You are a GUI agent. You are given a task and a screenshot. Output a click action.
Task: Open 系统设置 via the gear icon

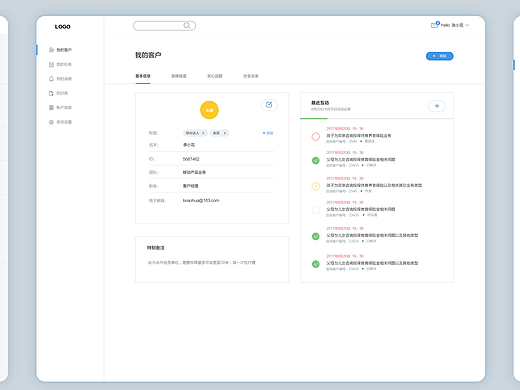coord(51,122)
